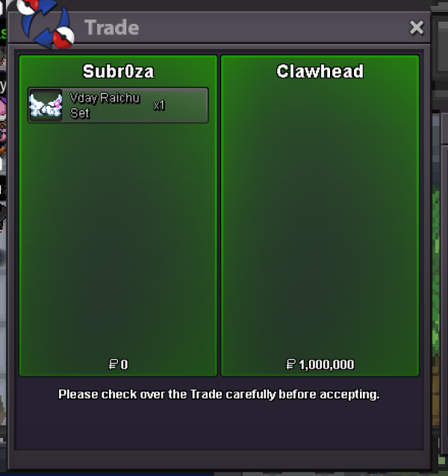Click the Trade window title bar
The height and width of the screenshot is (476, 448).
click(219, 28)
